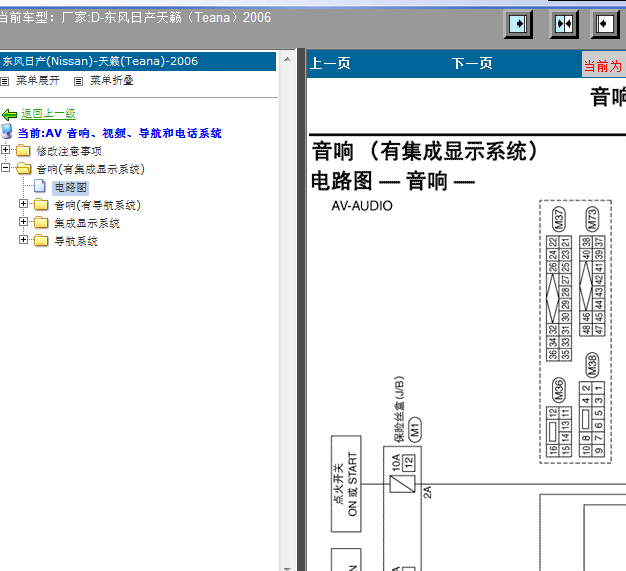
Task: Click the folder icon beside 导航系统
Action: pos(41,241)
